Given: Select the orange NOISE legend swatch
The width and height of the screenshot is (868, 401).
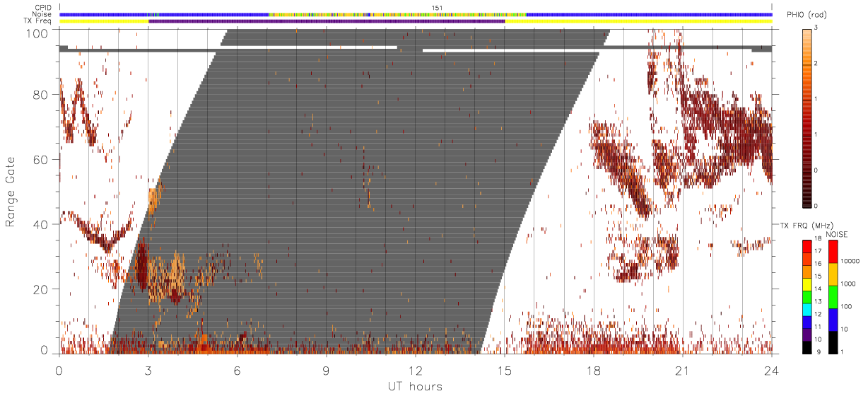Looking at the screenshot, I should [x=833, y=274].
